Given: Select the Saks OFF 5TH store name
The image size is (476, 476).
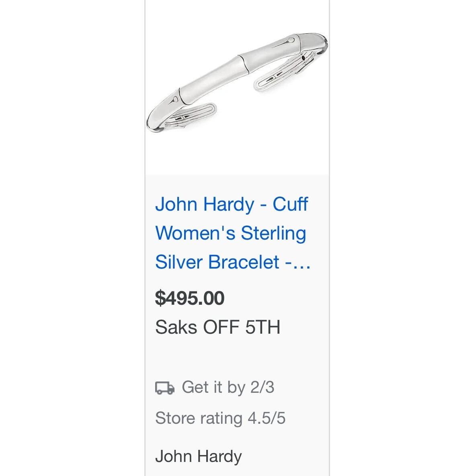Looking at the screenshot, I should click(x=217, y=327).
